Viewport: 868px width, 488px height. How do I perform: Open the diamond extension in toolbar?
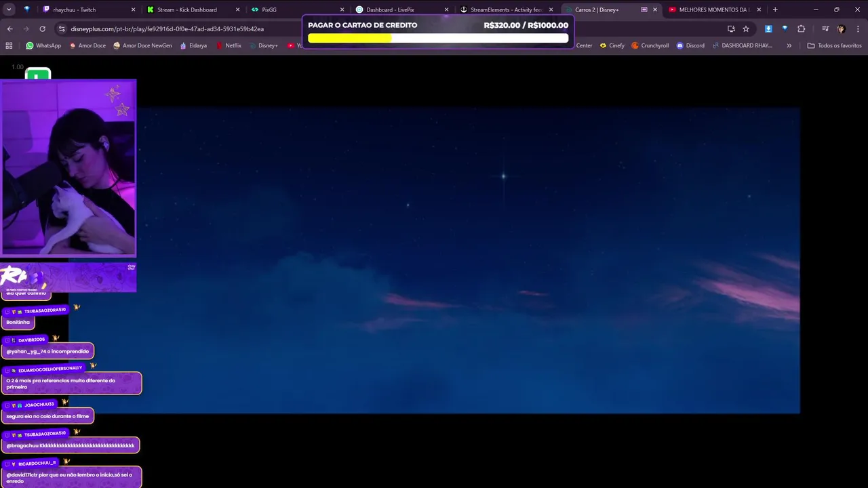(785, 28)
